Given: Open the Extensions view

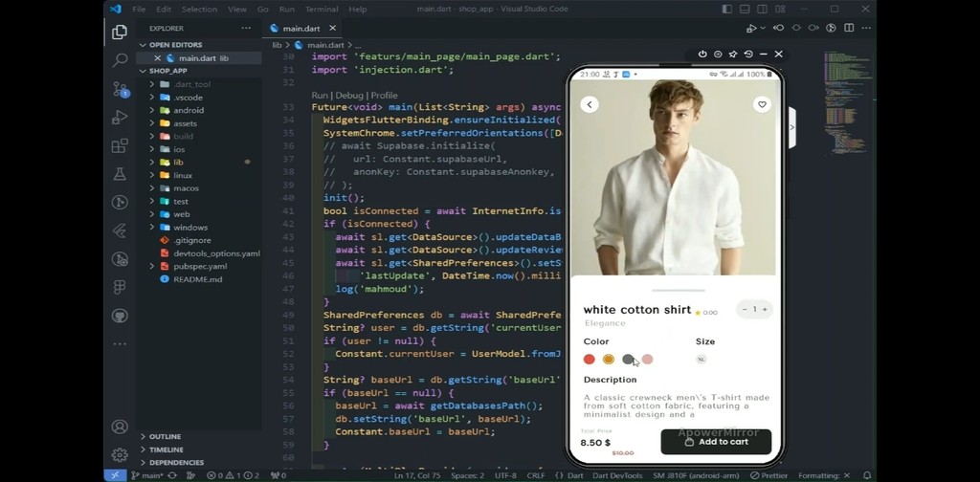Looking at the screenshot, I should (120, 146).
